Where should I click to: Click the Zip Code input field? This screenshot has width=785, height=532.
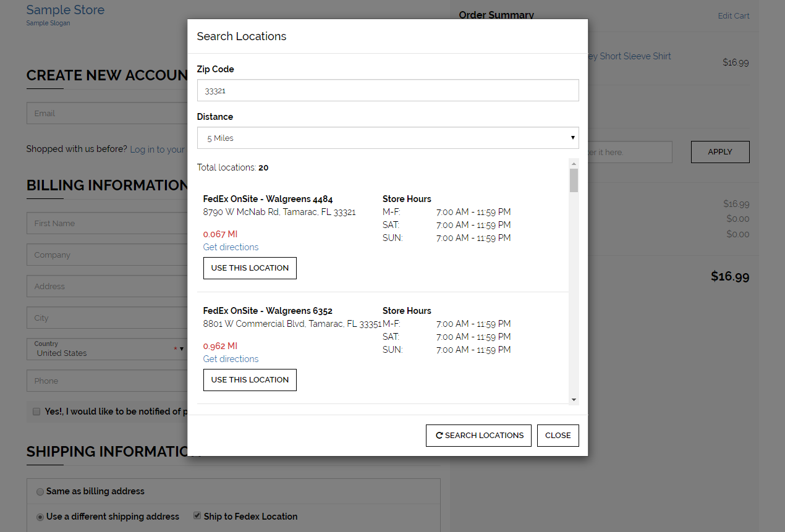coord(388,90)
